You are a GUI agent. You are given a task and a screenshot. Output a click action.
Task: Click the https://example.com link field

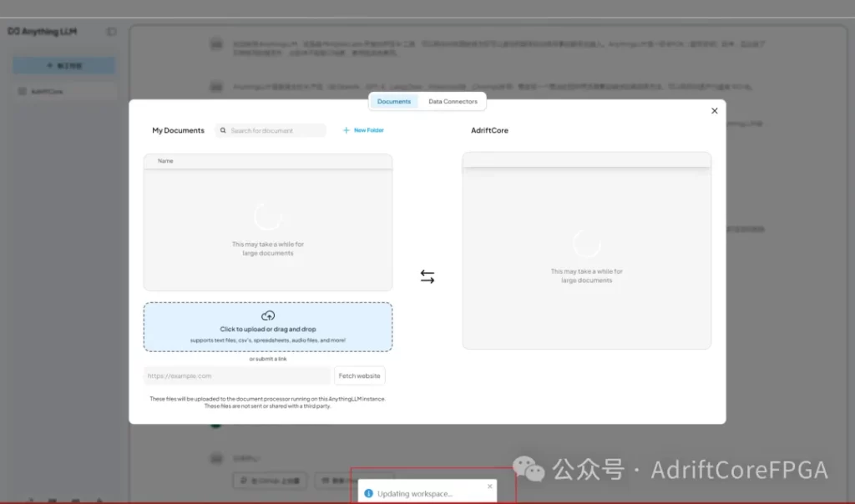click(x=236, y=376)
